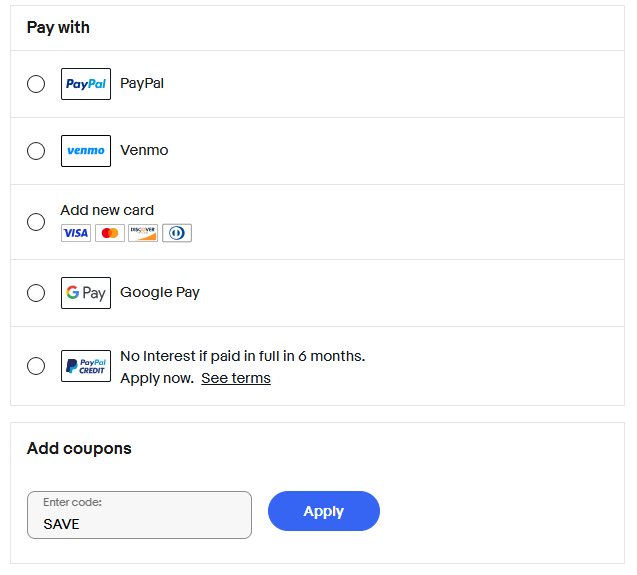Choose the Add new card radio option
Screen dimensions: 637x575
tap(36, 222)
